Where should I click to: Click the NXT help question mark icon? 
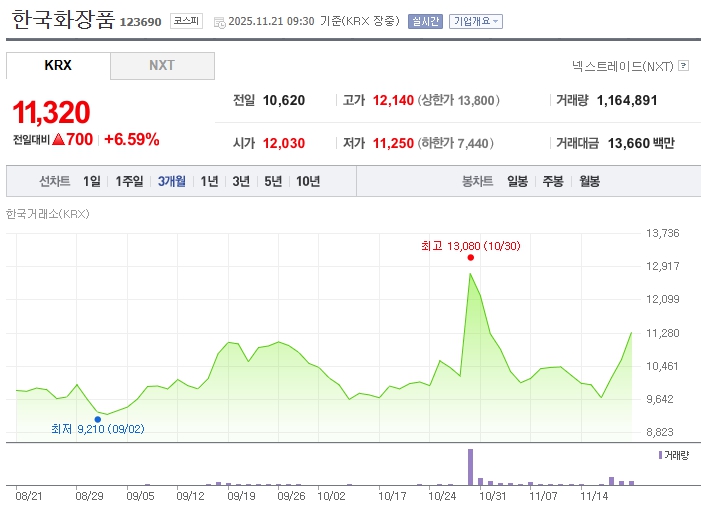point(684,66)
